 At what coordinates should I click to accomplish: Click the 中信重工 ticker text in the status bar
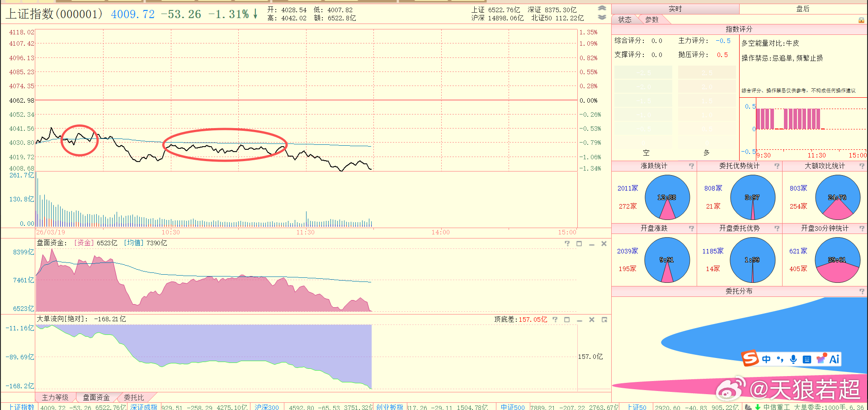coord(777,407)
